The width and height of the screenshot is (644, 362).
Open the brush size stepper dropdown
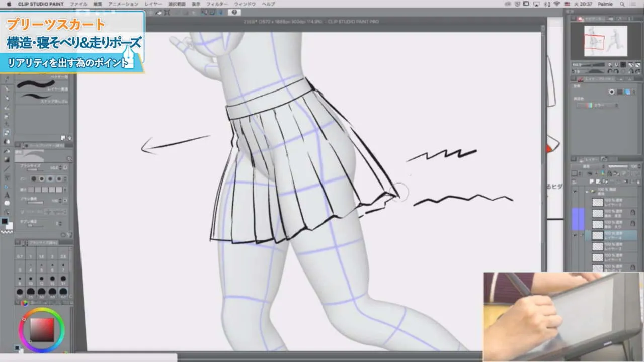(x=60, y=168)
